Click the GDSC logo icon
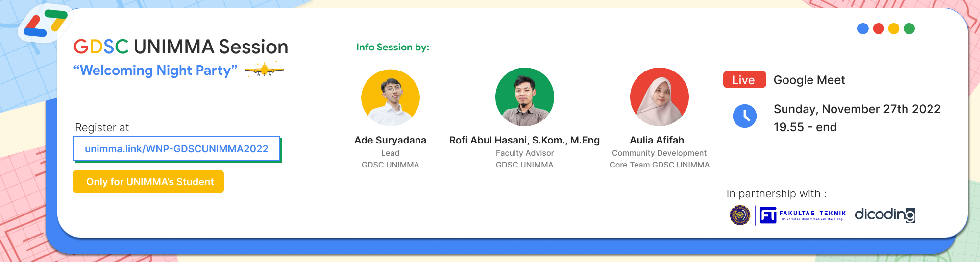 45,24
